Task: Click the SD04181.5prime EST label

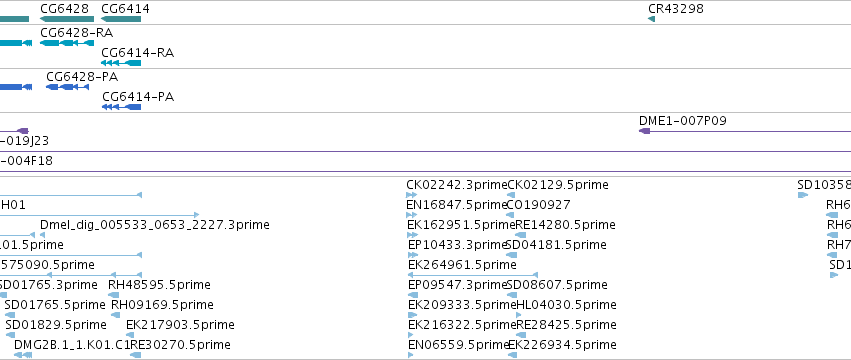Action: pyautogui.click(x=556, y=245)
